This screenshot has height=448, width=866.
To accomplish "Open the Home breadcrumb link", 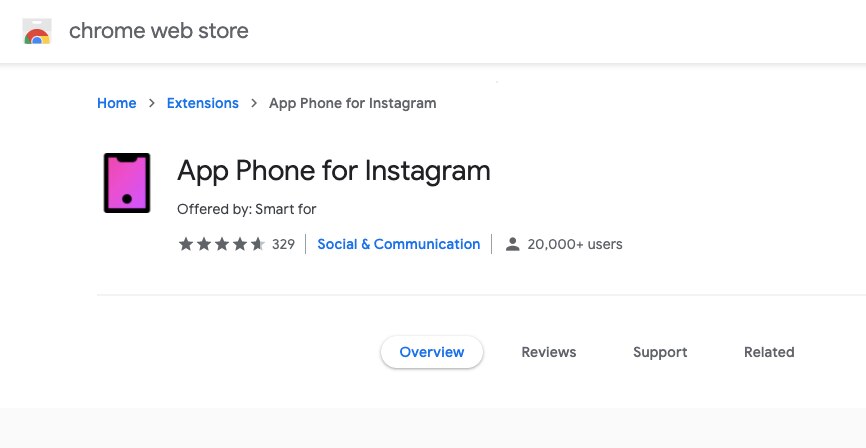I will pos(116,103).
